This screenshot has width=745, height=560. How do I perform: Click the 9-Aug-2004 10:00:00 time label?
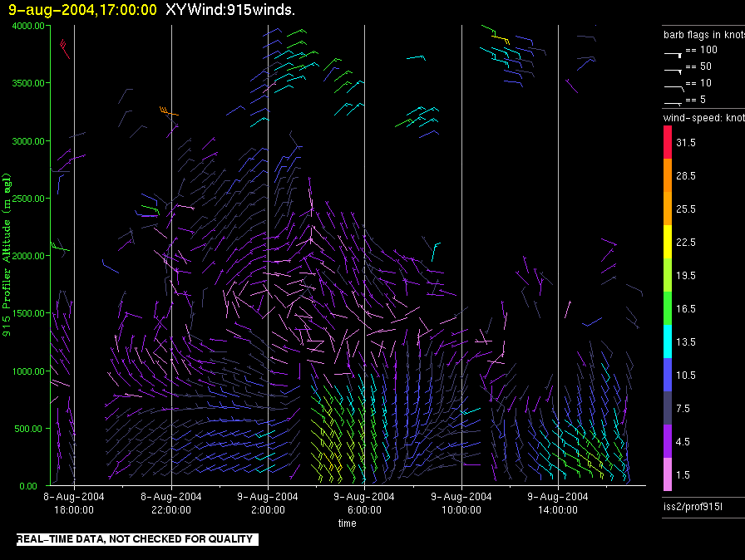(461, 503)
